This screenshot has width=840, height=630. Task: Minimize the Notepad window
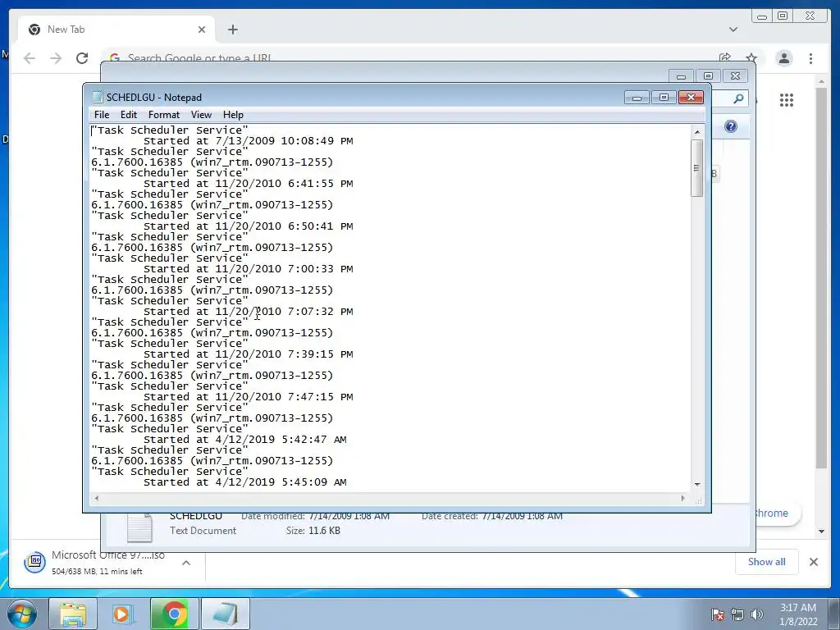coord(637,98)
